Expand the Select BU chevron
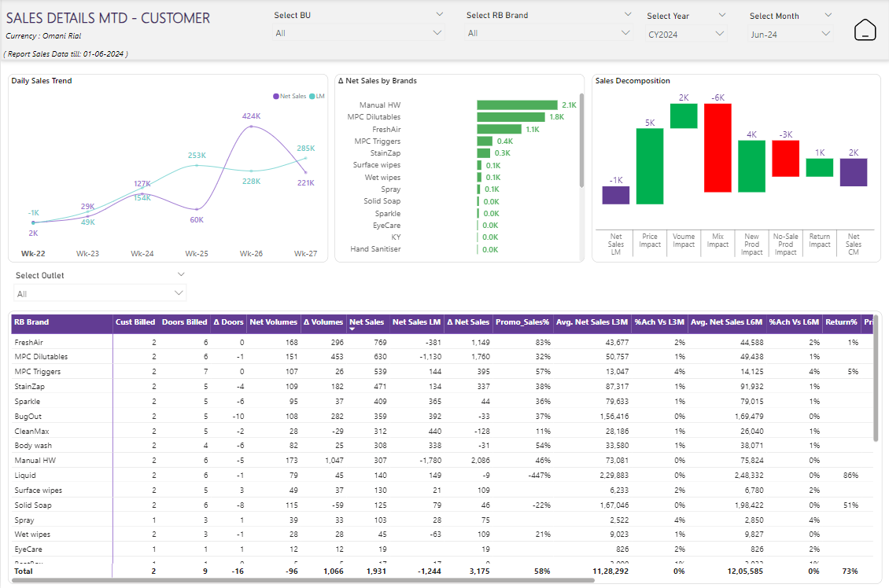 [439, 14]
